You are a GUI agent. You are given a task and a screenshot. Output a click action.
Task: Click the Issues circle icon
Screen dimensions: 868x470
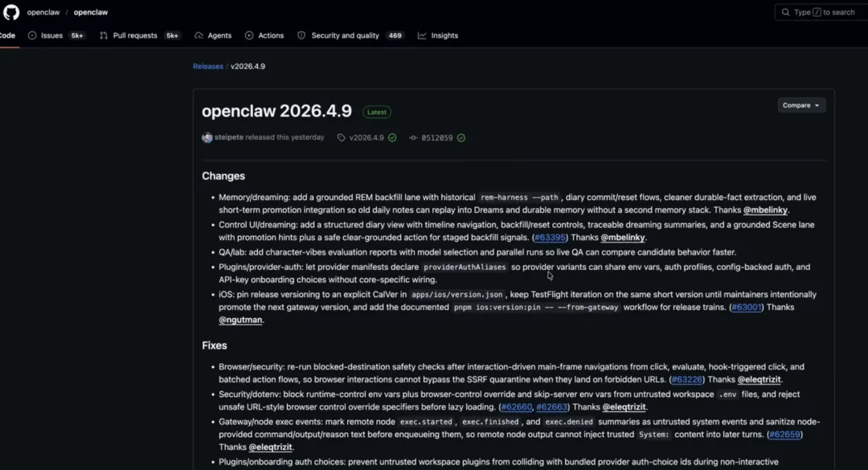tap(32, 35)
